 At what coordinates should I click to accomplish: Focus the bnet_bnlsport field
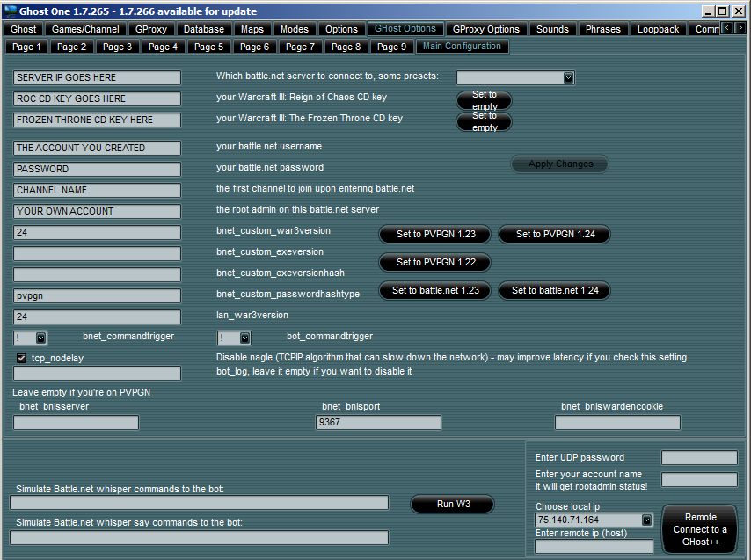pyautogui.click(x=378, y=423)
